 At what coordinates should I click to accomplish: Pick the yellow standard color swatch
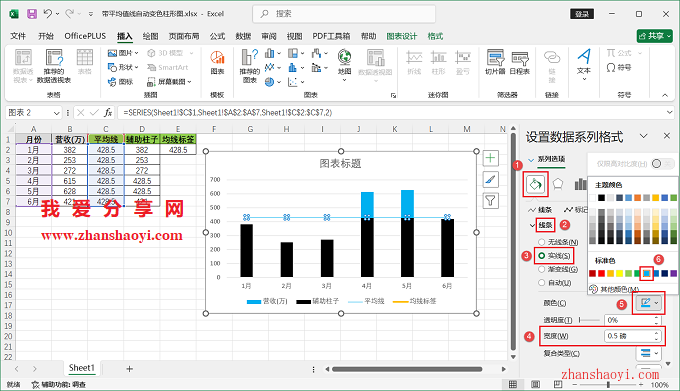(619, 274)
